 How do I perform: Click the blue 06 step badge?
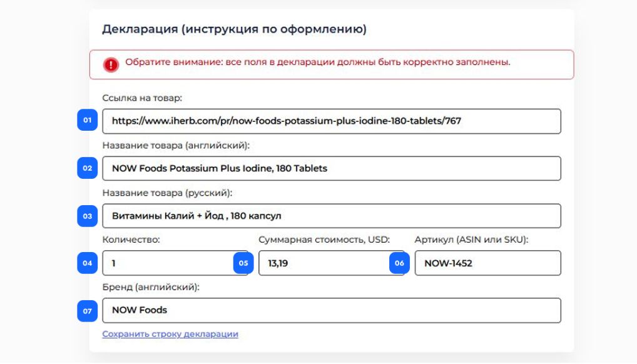(x=399, y=263)
